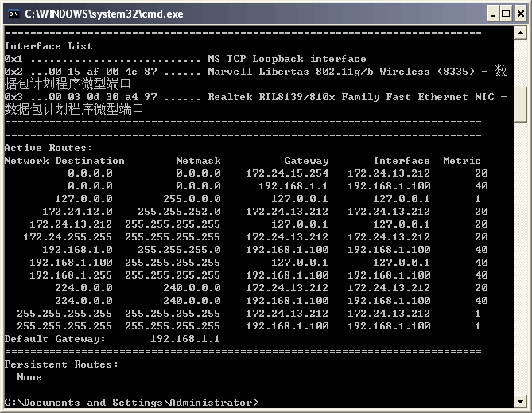The width and height of the screenshot is (532, 413).
Task: Click interface index '0x3'
Action: [14, 97]
